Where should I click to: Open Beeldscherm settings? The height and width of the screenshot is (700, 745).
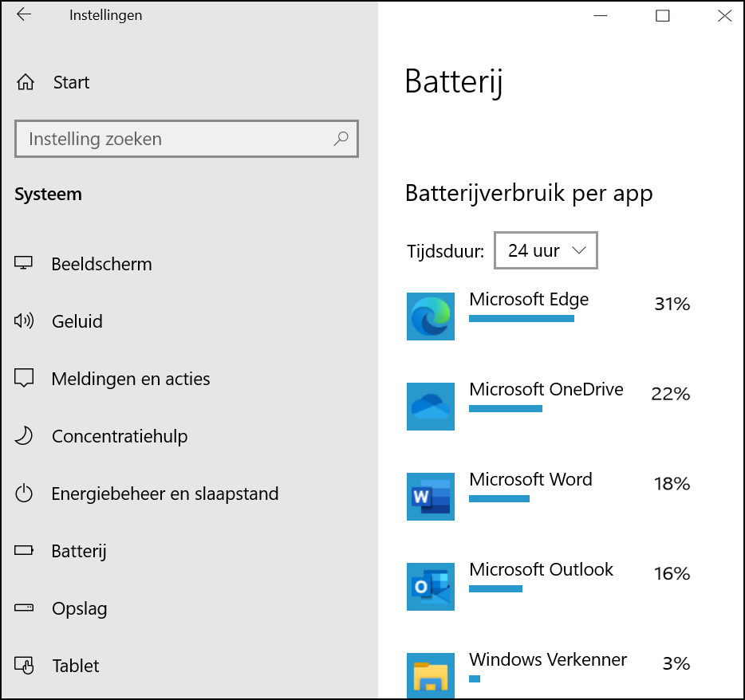point(101,264)
